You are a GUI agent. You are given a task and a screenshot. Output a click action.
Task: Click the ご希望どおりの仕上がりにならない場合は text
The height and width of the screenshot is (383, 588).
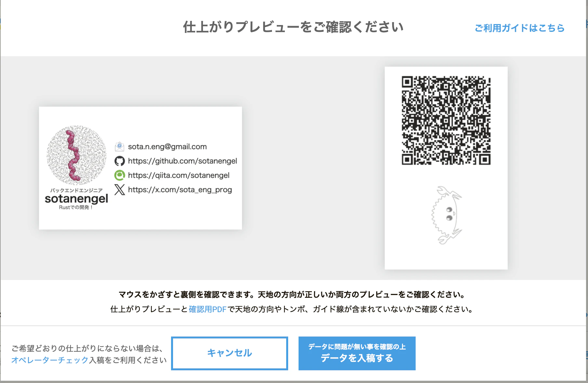coord(87,349)
